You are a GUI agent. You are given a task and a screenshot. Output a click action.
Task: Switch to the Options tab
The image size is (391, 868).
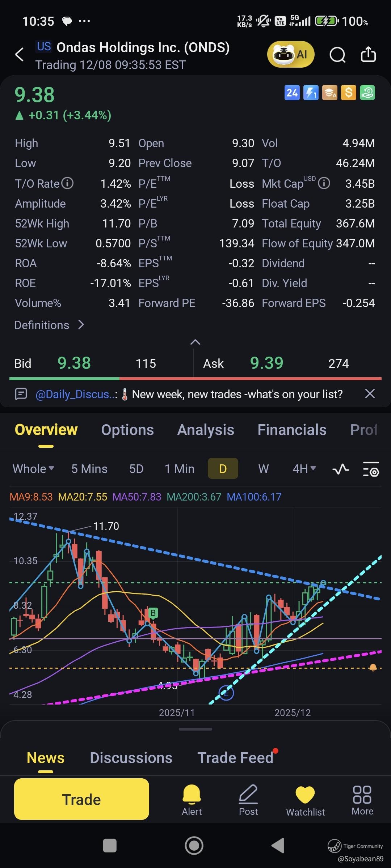[x=127, y=430]
